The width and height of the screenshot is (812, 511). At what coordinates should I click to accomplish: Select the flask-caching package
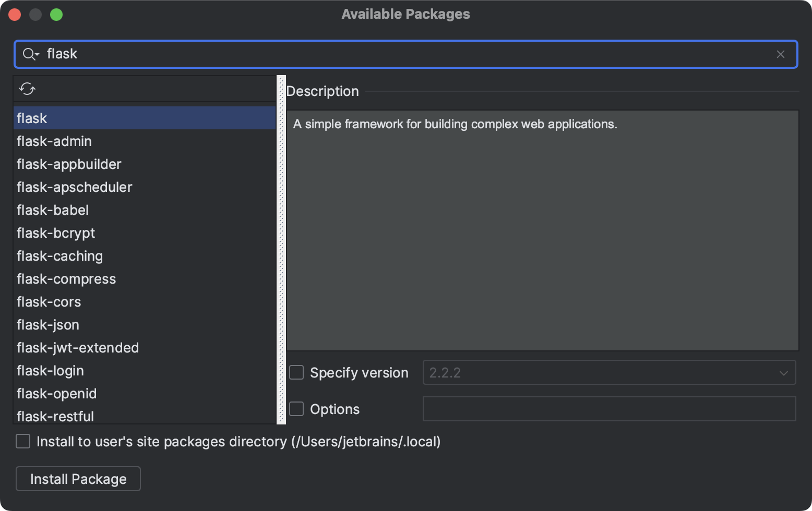point(104,256)
